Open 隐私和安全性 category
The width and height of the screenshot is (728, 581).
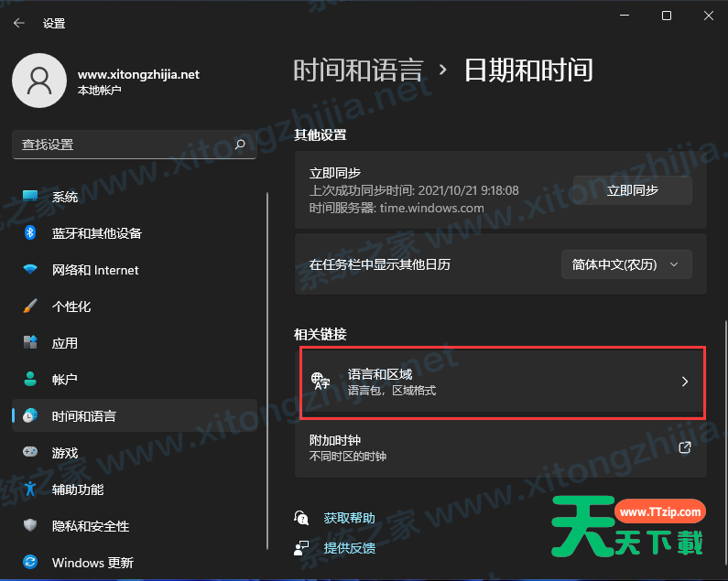[135, 526]
